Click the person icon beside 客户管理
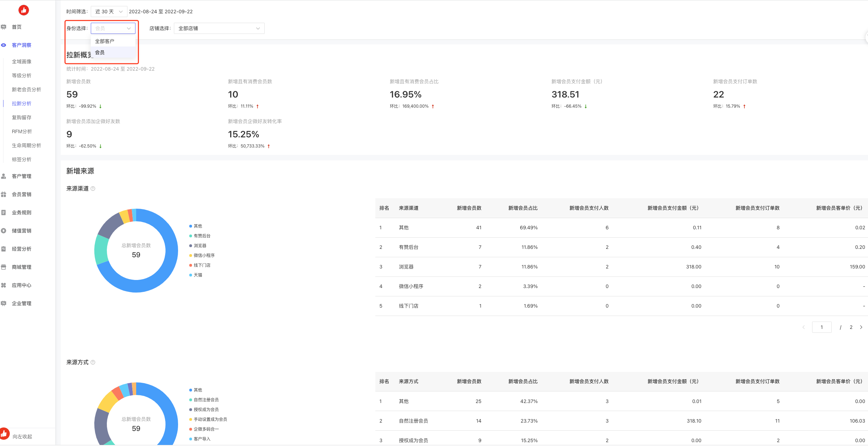This screenshot has height=446, width=868. (x=4, y=176)
